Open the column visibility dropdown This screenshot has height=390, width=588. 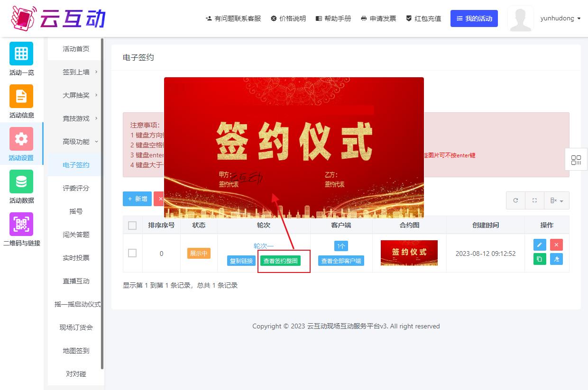[557, 200]
